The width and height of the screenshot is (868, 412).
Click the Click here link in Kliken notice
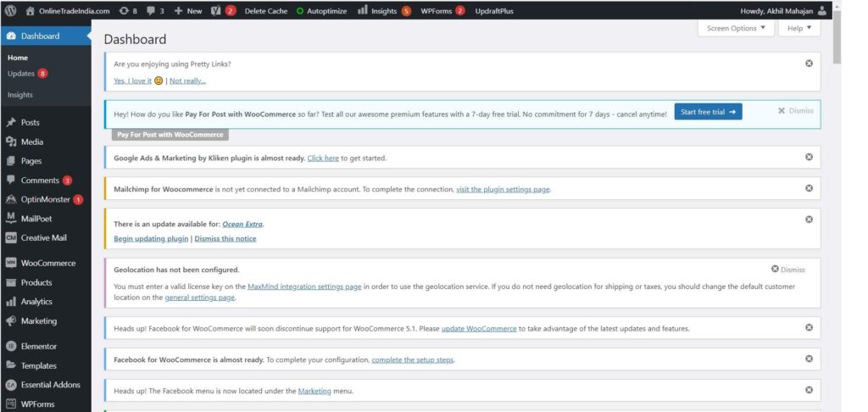tap(323, 158)
